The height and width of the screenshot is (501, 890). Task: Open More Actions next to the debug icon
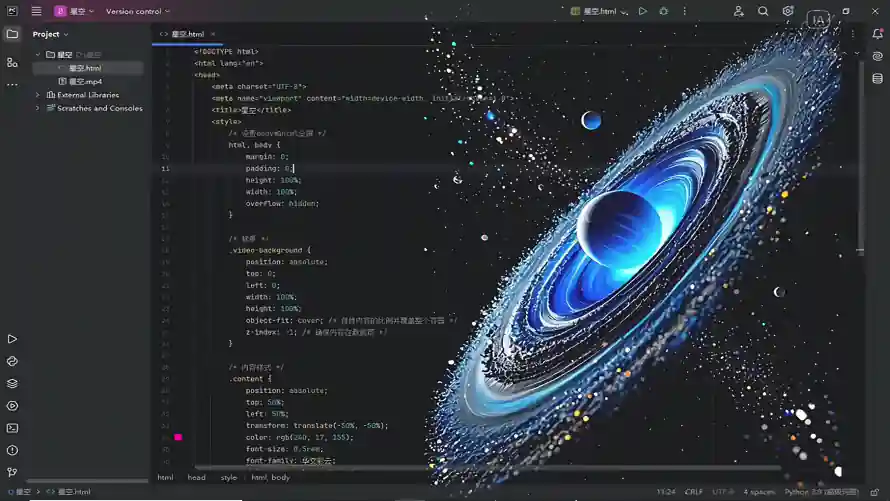[685, 11]
